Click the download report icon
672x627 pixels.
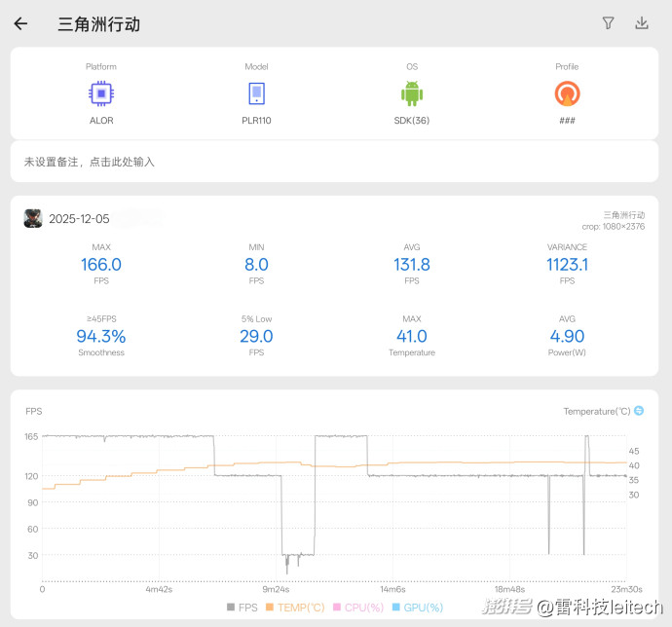[x=641, y=23]
